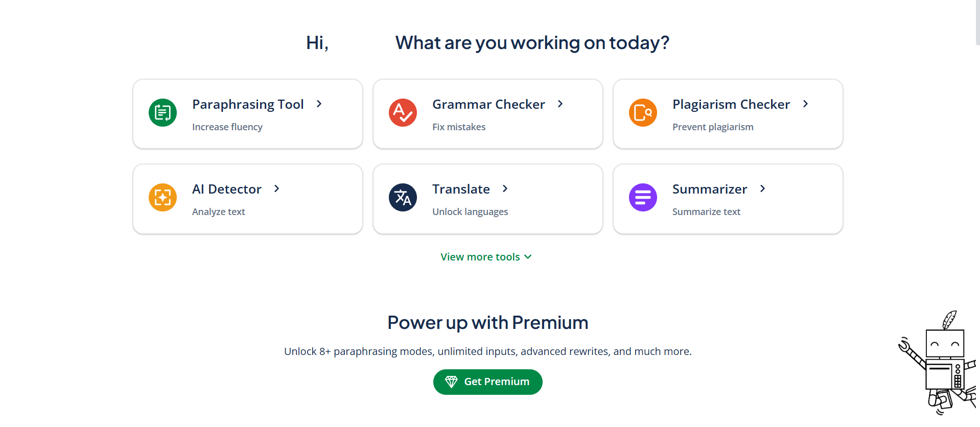Viewport: 980px width, 427px height.
Task: Open the dark blue Translate icon
Action: coord(403,197)
